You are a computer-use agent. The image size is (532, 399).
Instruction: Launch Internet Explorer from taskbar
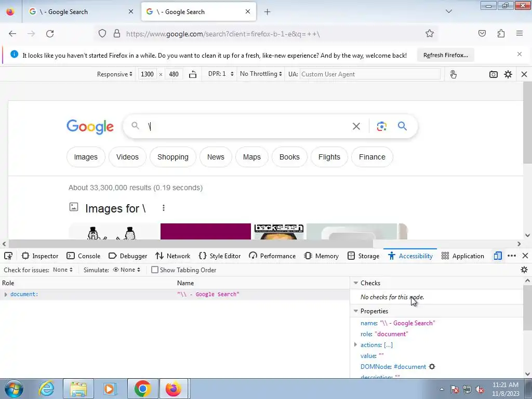(x=46, y=389)
